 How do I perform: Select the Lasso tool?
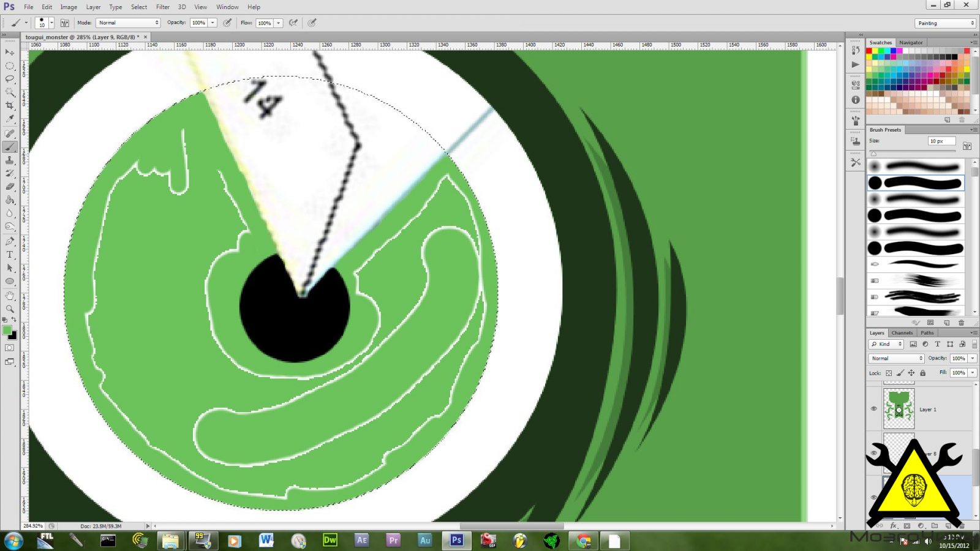[10, 79]
